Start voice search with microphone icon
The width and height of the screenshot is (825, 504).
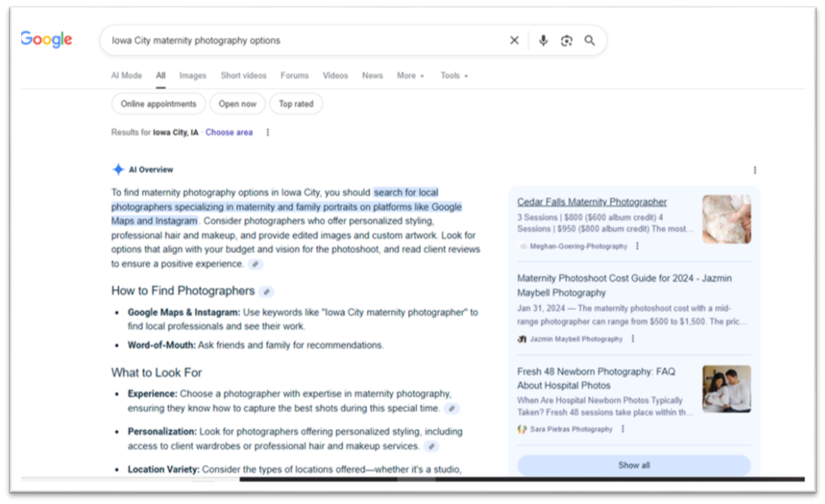pos(543,41)
